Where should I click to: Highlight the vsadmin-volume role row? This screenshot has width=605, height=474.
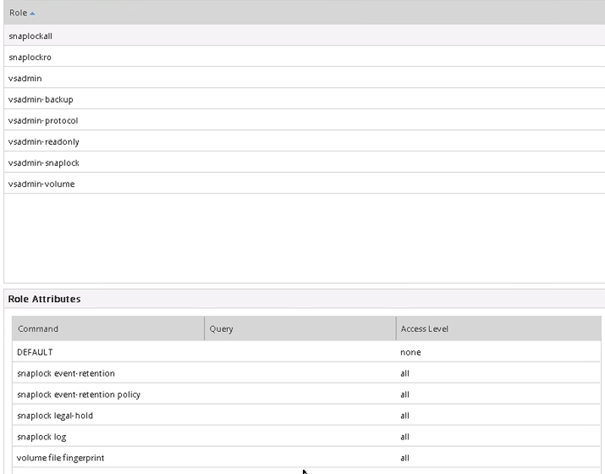pos(41,184)
